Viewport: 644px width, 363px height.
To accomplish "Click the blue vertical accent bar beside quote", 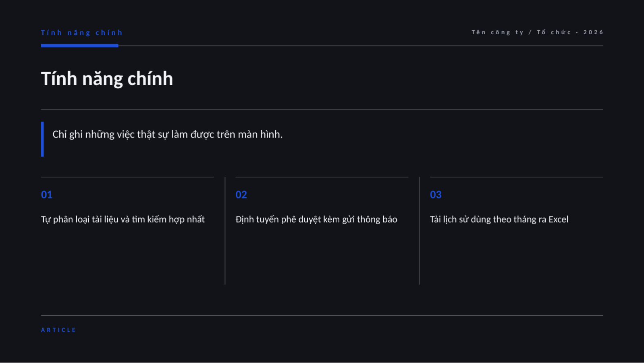I will pos(42,139).
